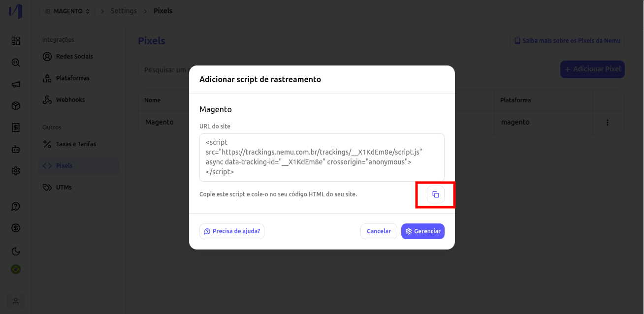Screen dimensions: 644x314
Task: Click the Cancelar button
Action: click(379, 231)
